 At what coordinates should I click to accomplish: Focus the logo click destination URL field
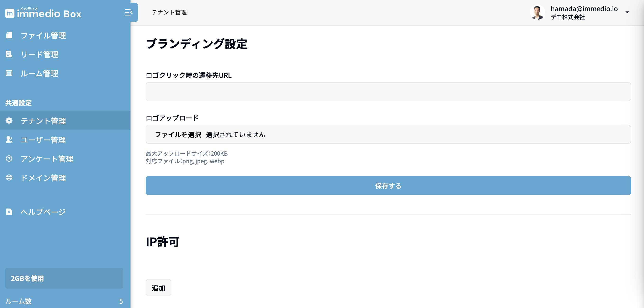point(388,92)
